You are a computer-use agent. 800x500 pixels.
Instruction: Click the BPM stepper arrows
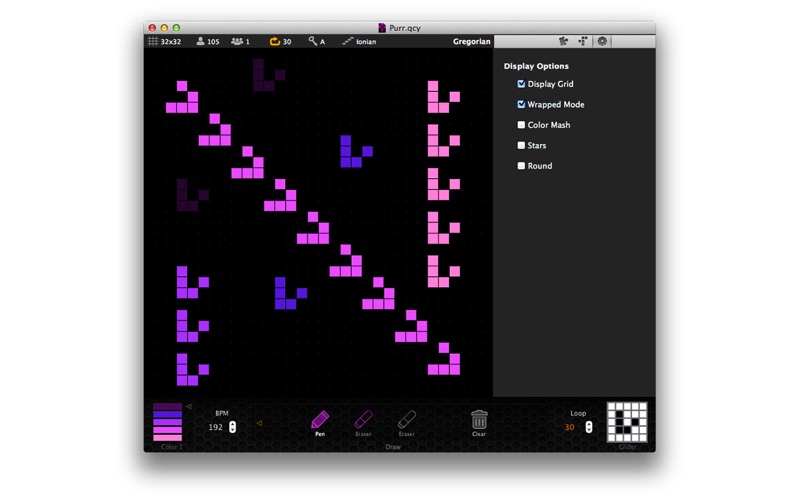(233, 427)
